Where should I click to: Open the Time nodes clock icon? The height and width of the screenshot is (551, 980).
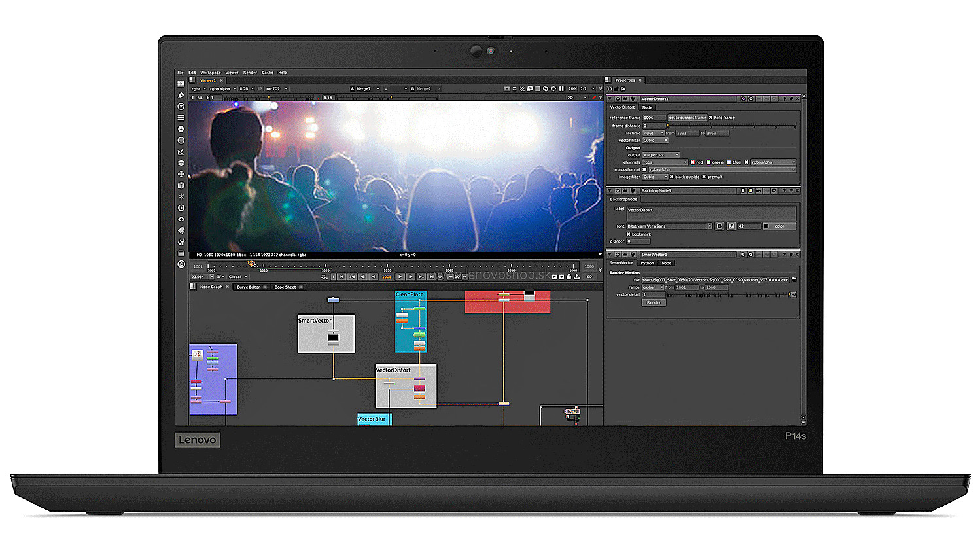click(x=181, y=106)
